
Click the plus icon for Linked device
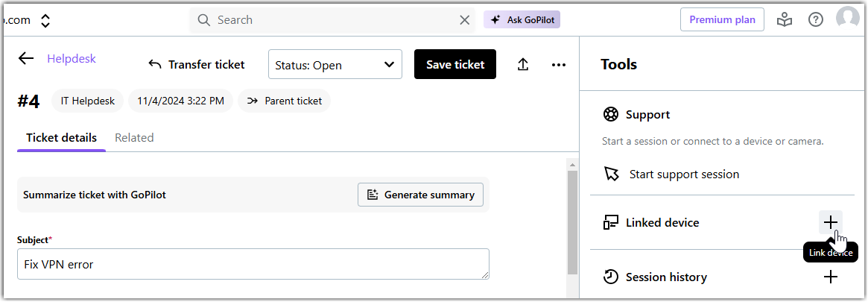tap(830, 222)
